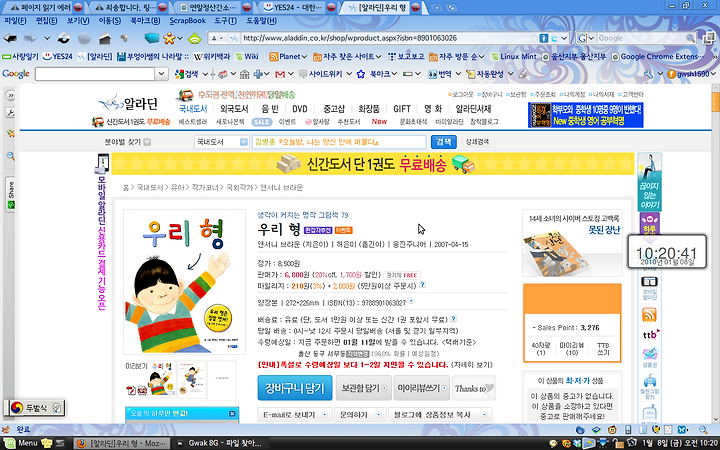The width and height of the screenshot is (720, 450).
Task: Switch to the 연말정산간소 tab
Action: coord(214,7)
